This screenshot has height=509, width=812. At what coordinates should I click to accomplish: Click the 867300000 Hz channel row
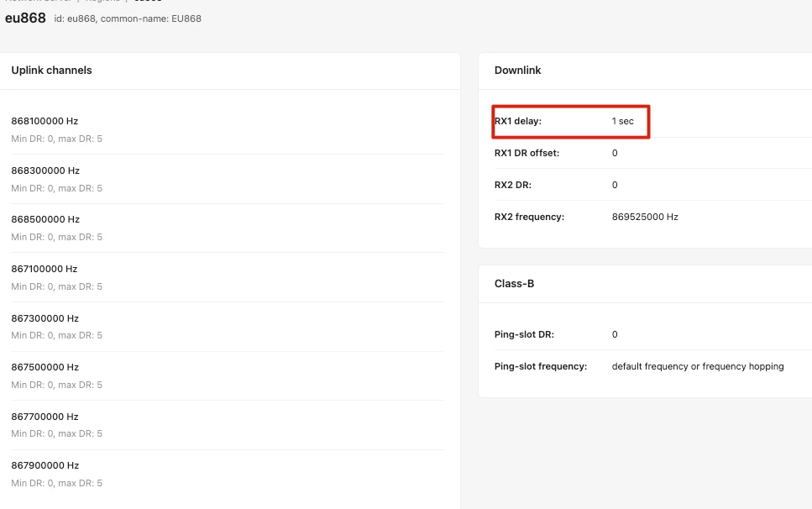pos(227,326)
